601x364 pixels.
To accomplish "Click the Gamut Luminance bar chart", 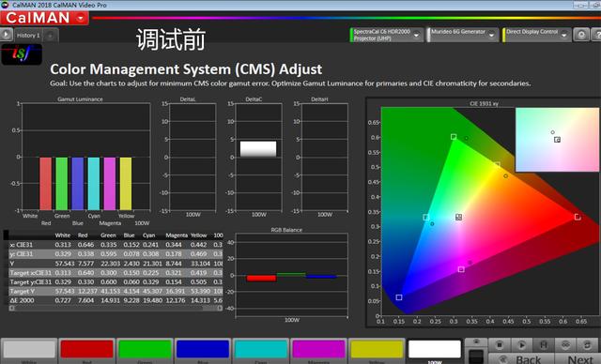I will [86, 157].
